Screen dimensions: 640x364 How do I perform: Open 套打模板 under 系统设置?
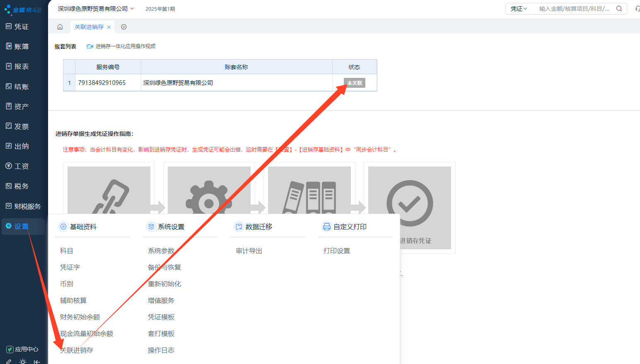[161, 334]
